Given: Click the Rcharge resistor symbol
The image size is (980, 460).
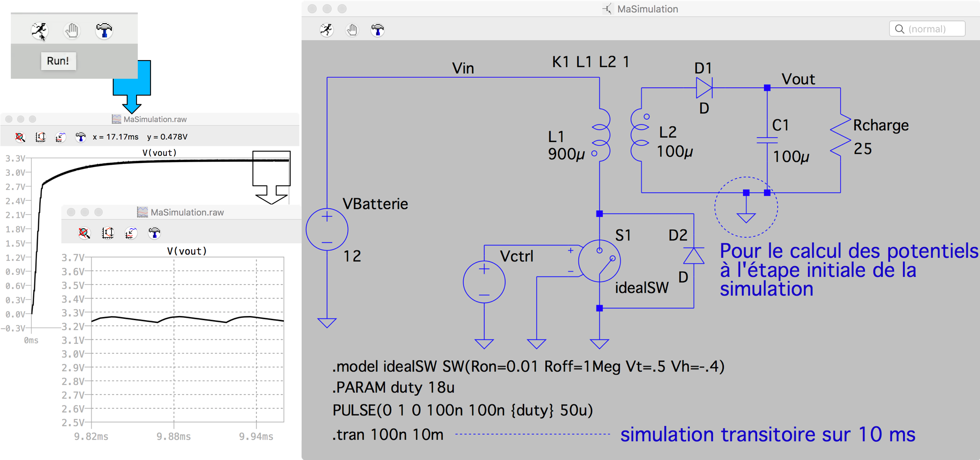Looking at the screenshot, I should (840, 135).
